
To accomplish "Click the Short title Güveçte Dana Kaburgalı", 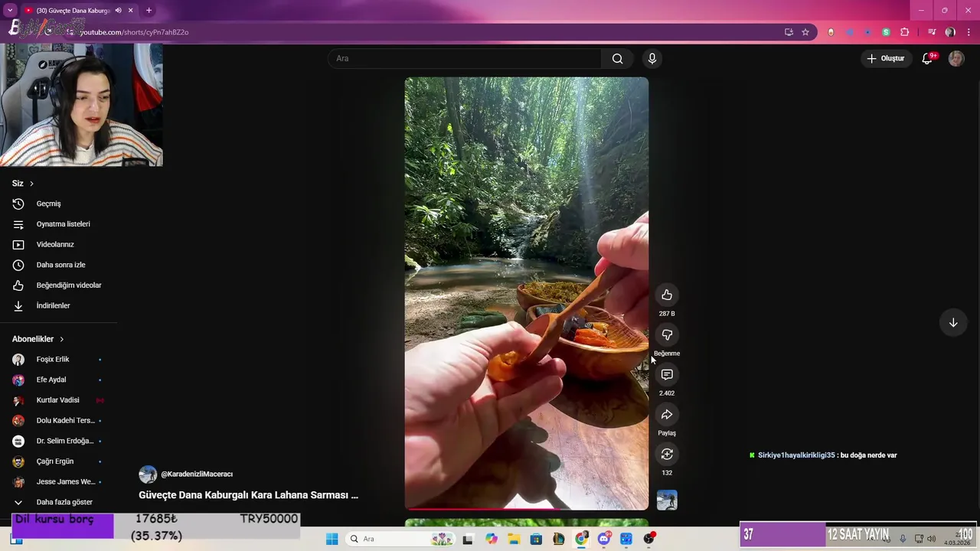I will [x=248, y=495].
